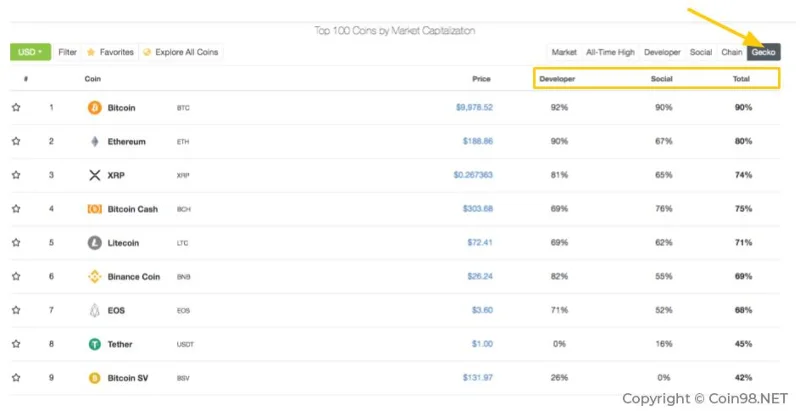This screenshot has height=411, width=800.
Task: Click the gray Litecoin logo icon
Action: (94, 243)
